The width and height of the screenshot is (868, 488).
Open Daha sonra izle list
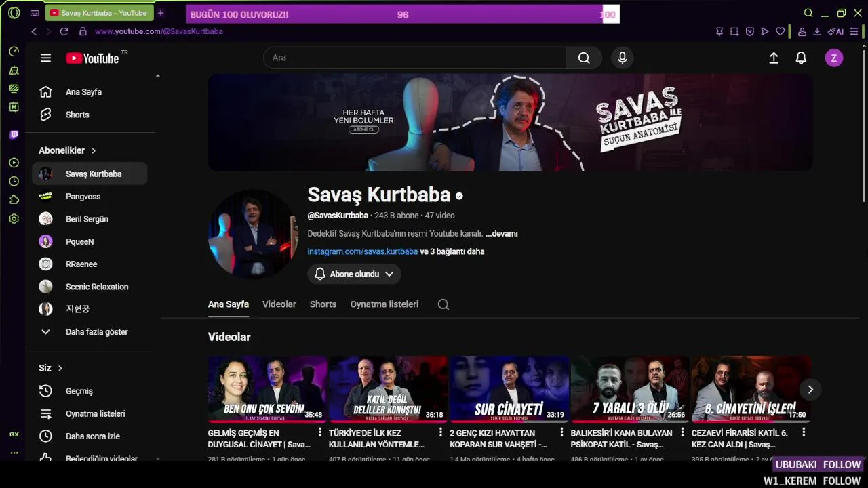point(90,436)
